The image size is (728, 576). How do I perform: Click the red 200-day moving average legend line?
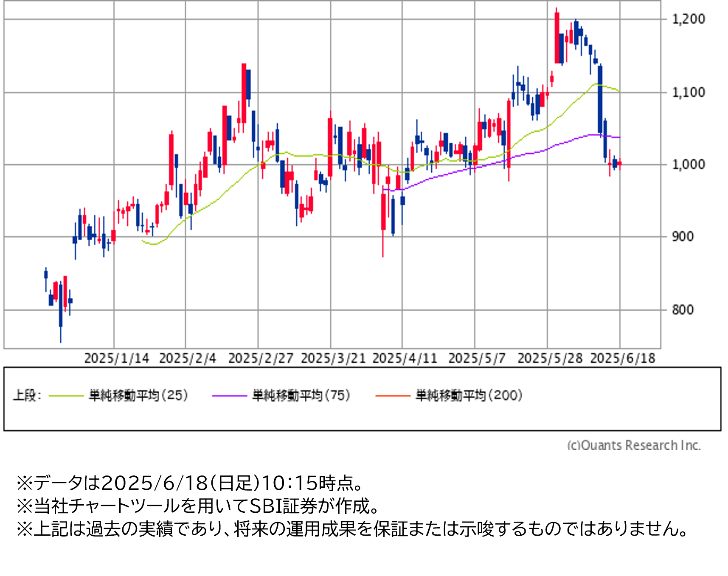coord(393,396)
